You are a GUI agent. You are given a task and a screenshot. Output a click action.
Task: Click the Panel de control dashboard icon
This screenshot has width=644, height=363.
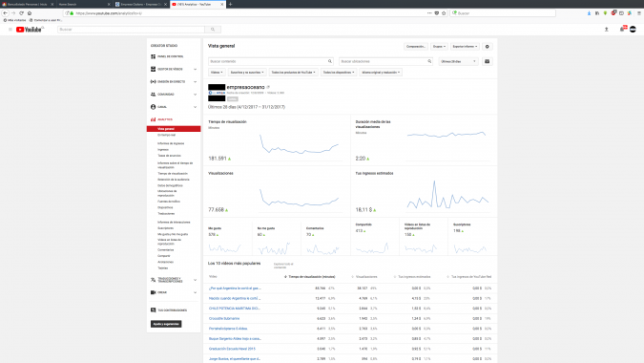pos(154,56)
